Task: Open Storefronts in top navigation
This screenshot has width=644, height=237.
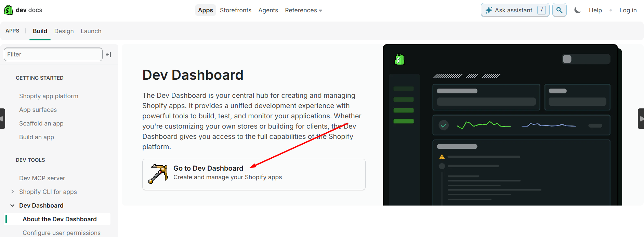Action: [236, 10]
